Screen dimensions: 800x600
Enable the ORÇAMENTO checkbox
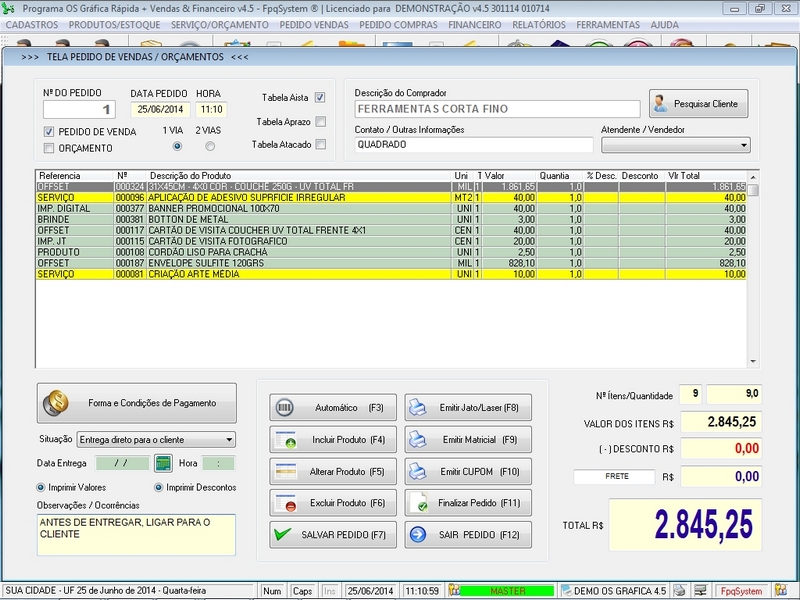click(x=49, y=149)
